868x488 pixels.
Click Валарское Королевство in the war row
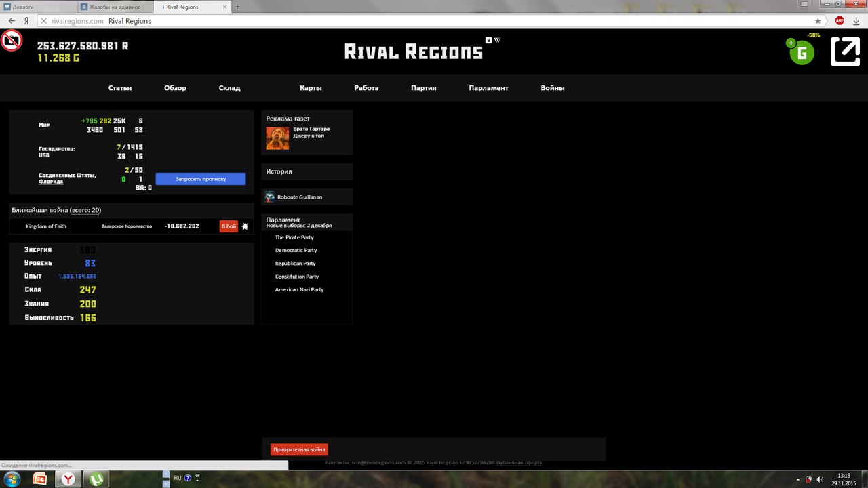point(127,226)
